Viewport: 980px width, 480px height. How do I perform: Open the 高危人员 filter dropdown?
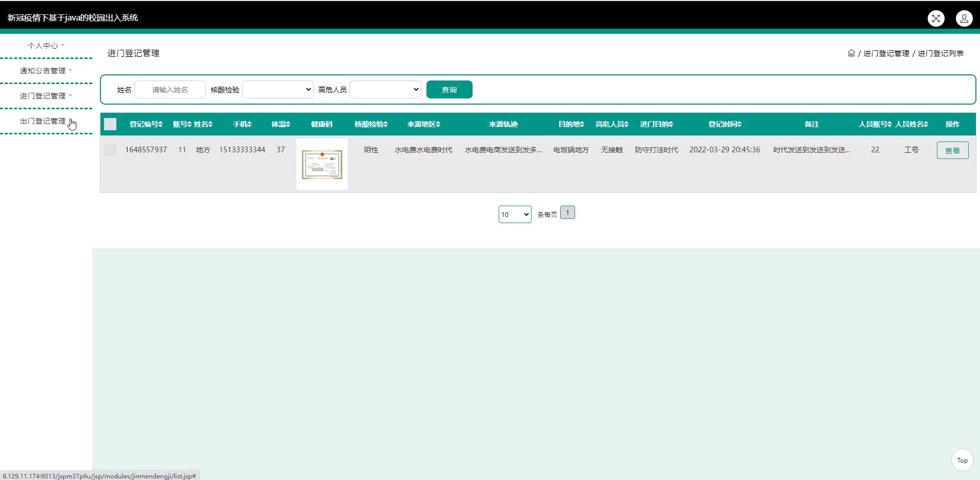tap(385, 90)
